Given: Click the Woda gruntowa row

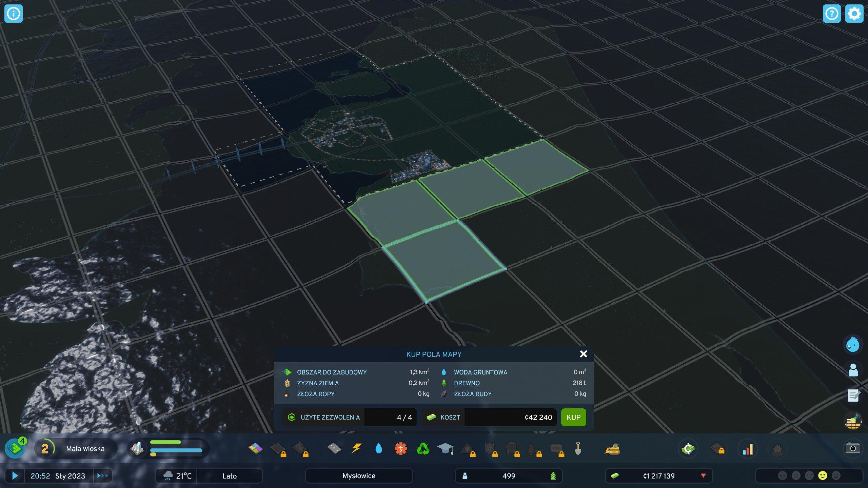Looking at the screenshot, I should pyautogui.click(x=513, y=372).
